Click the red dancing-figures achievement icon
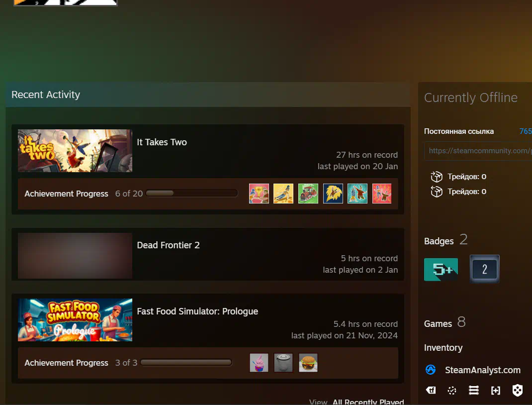Viewport: 532px width, 405px height. (382, 194)
